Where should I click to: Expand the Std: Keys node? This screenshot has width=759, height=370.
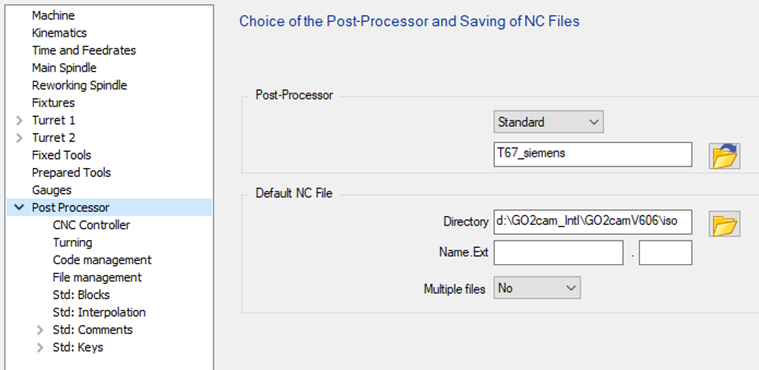[40, 347]
